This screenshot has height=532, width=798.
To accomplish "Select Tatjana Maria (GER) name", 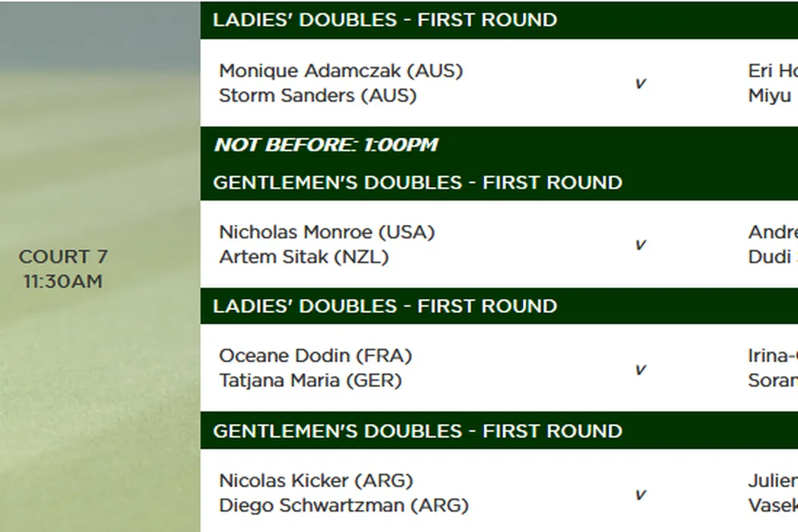I will [x=310, y=380].
